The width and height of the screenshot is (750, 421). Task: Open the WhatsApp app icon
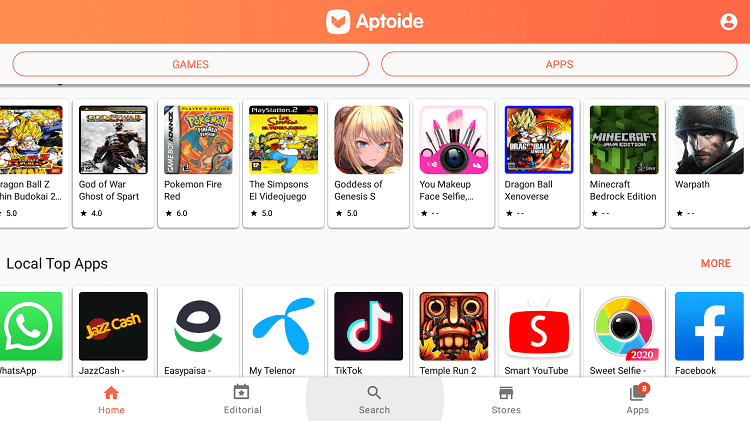tap(28, 326)
